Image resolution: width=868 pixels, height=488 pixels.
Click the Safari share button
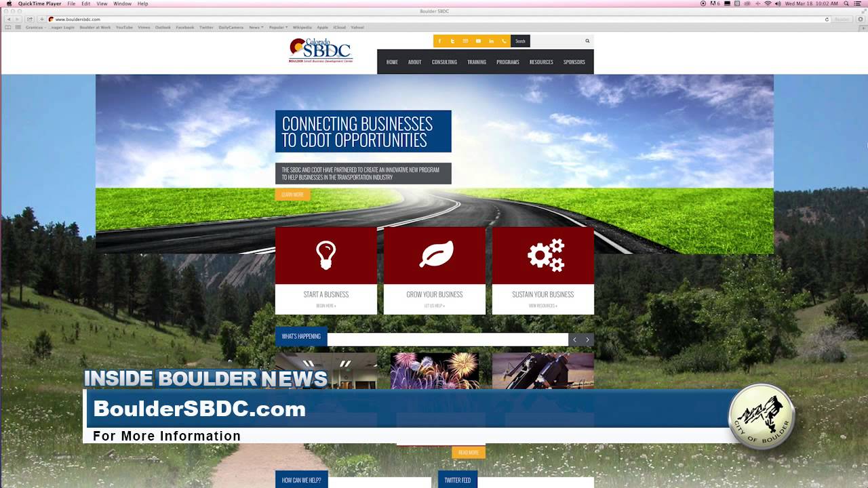pos(30,19)
